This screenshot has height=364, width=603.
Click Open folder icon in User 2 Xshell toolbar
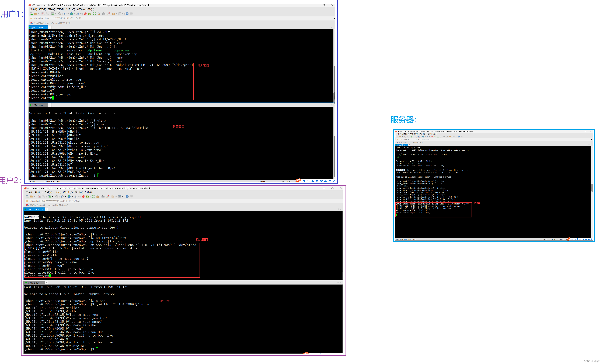tap(32, 197)
